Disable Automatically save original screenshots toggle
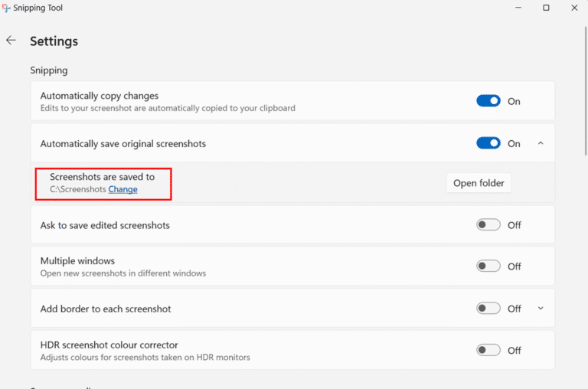The width and height of the screenshot is (588, 389). [x=488, y=143]
